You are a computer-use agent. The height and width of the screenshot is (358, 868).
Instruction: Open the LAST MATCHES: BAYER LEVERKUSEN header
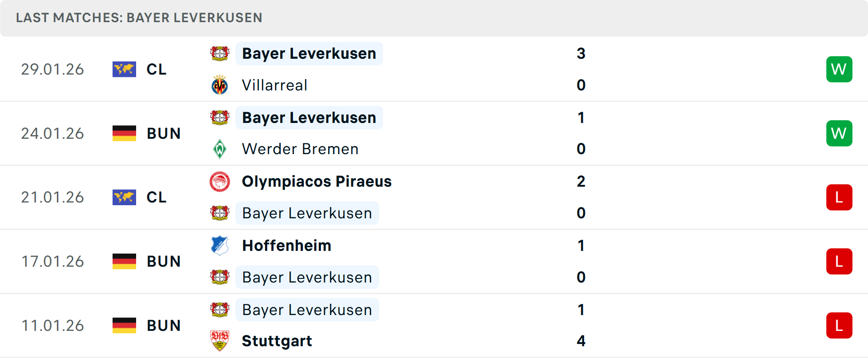click(139, 18)
